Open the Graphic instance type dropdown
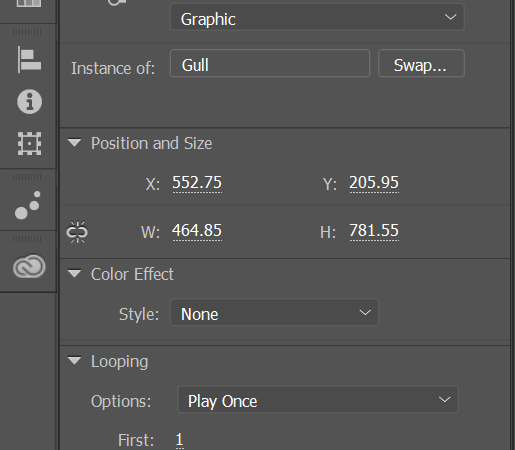The image size is (515, 450). pos(317,17)
